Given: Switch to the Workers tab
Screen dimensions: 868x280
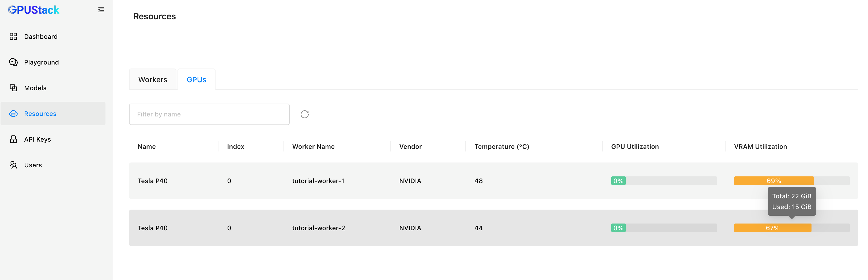Looking at the screenshot, I should pyautogui.click(x=153, y=80).
